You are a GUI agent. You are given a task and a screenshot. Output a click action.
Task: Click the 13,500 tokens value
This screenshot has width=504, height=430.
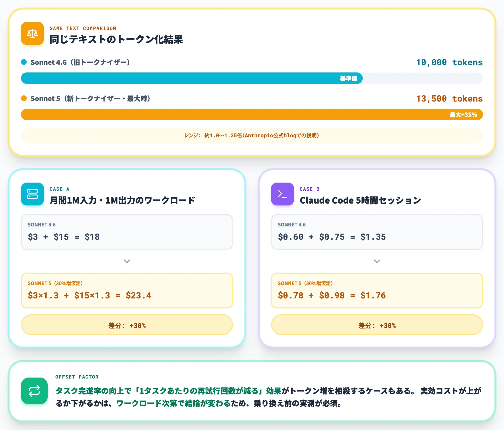coord(449,99)
